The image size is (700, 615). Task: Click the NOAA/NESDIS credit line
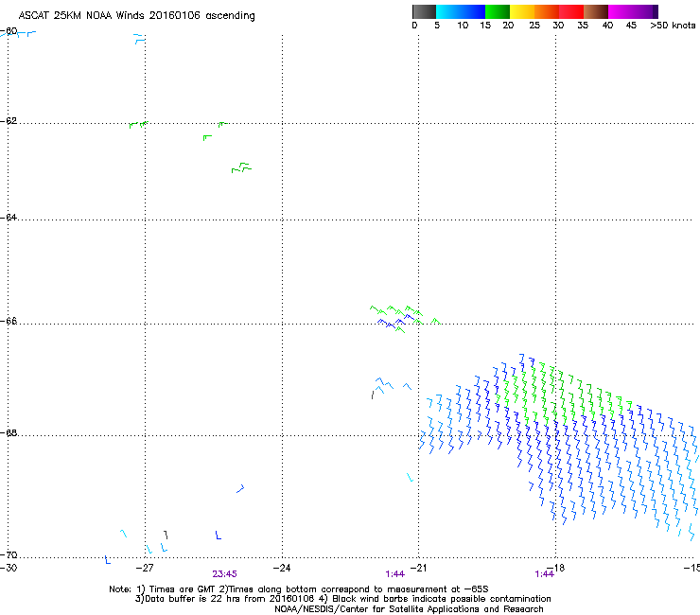click(409, 609)
